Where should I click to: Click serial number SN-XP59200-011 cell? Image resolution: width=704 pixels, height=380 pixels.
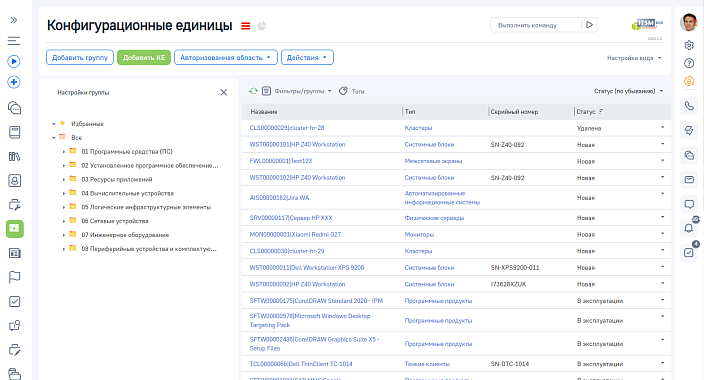[515, 268]
